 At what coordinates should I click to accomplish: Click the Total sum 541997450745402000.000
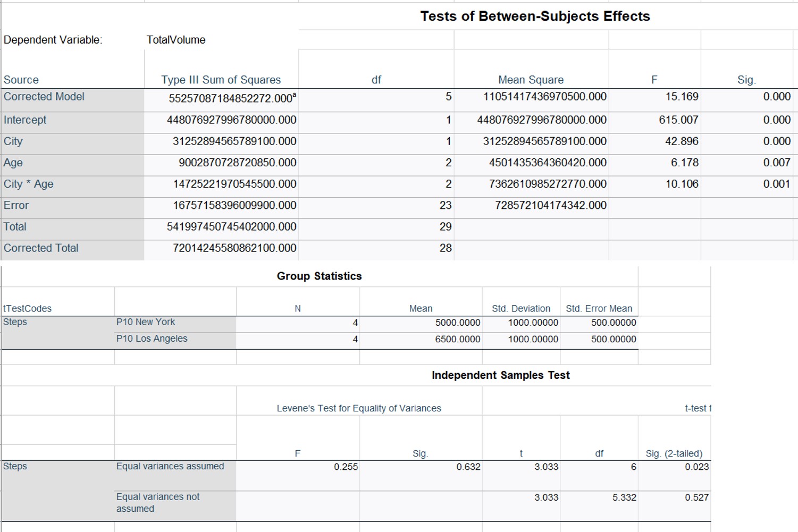click(x=231, y=226)
